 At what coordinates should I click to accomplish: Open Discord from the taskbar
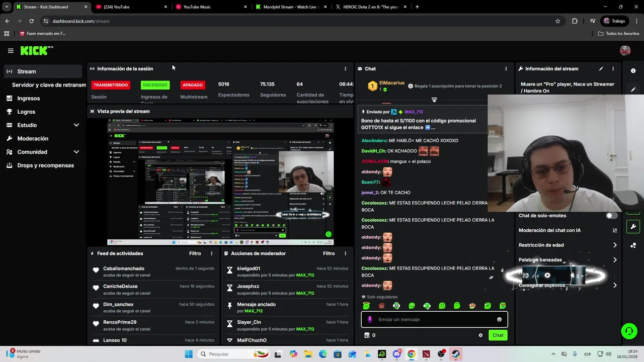coord(396,354)
